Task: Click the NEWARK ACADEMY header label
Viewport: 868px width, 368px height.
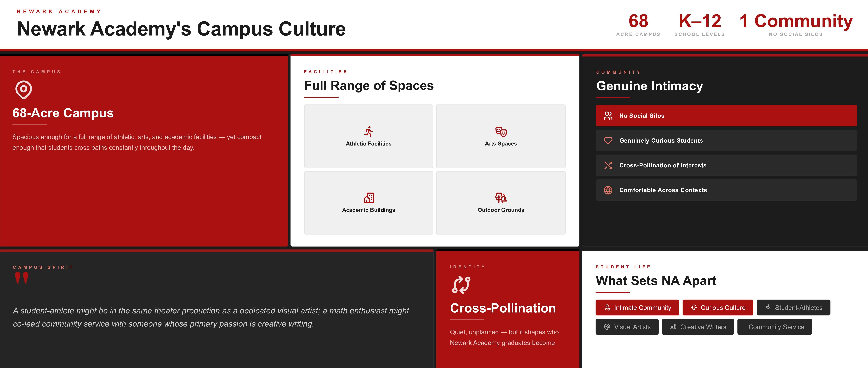Action: pyautogui.click(x=59, y=11)
